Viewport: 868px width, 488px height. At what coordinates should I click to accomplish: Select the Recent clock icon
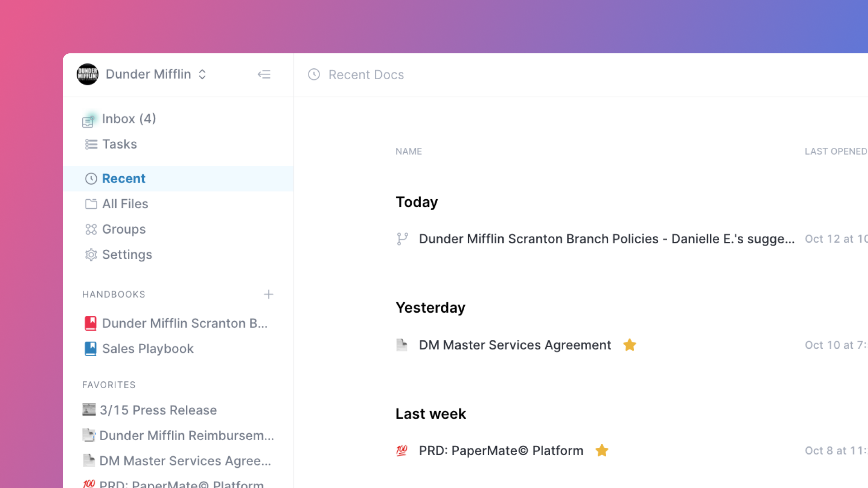click(91, 178)
